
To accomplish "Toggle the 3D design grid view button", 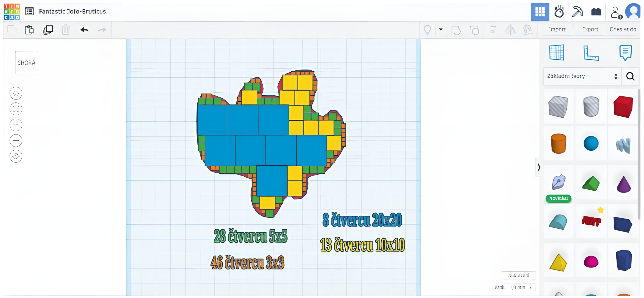I will (x=540, y=12).
